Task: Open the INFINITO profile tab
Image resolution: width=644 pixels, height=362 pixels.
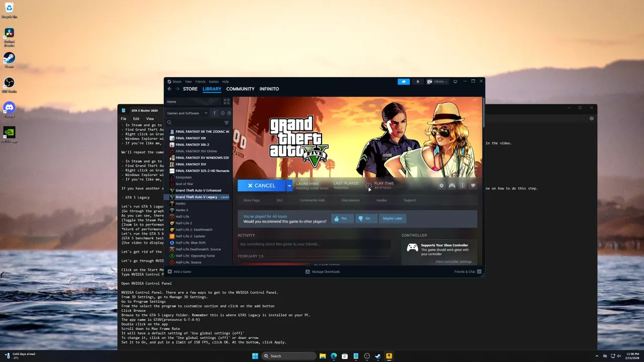Action: [269, 89]
